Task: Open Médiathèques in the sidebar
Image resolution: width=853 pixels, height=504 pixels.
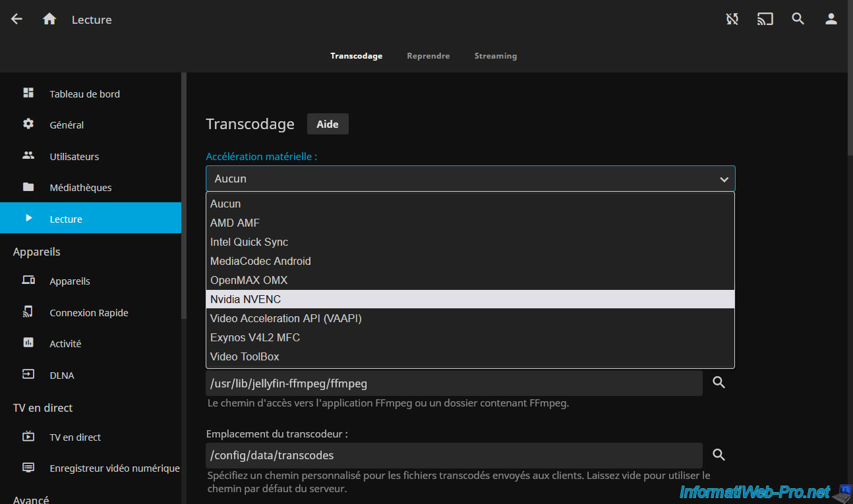Action: click(x=80, y=188)
